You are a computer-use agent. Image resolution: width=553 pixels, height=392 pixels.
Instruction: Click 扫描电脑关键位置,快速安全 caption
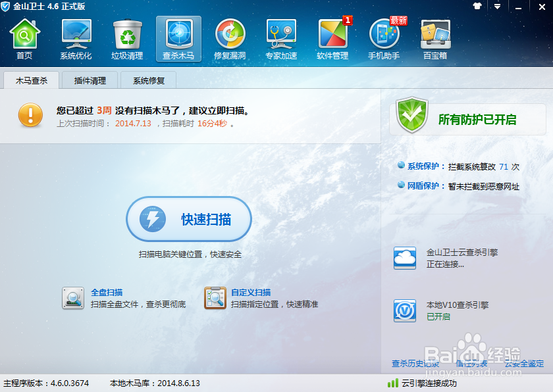click(190, 255)
